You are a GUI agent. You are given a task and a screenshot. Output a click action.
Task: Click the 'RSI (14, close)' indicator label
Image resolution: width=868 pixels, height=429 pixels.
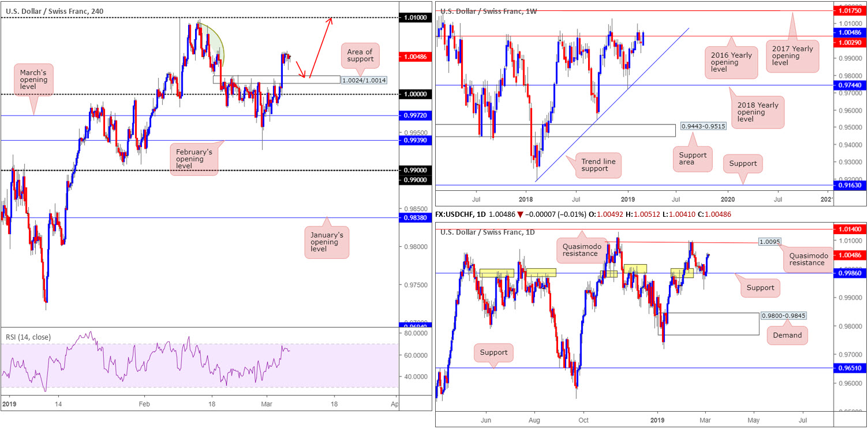28,337
